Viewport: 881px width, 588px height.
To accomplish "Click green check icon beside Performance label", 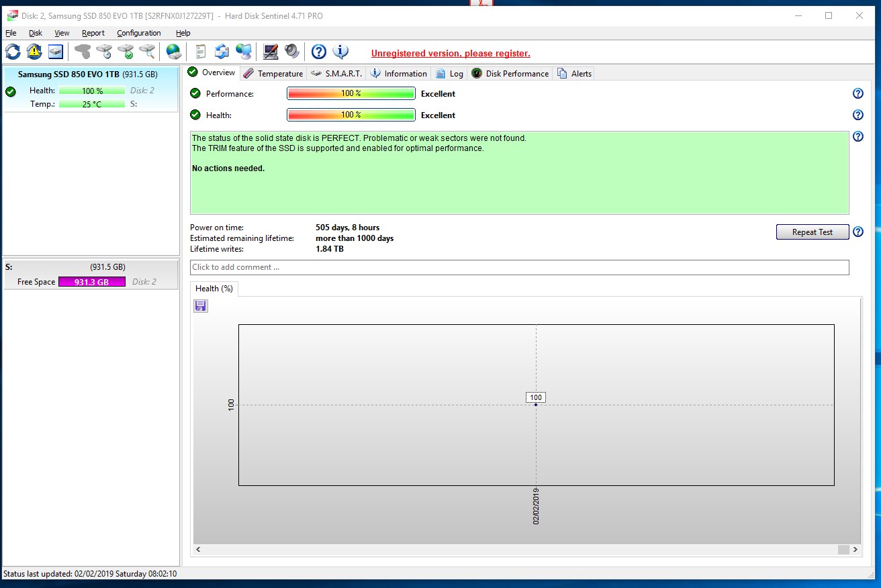I will click(195, 94).
